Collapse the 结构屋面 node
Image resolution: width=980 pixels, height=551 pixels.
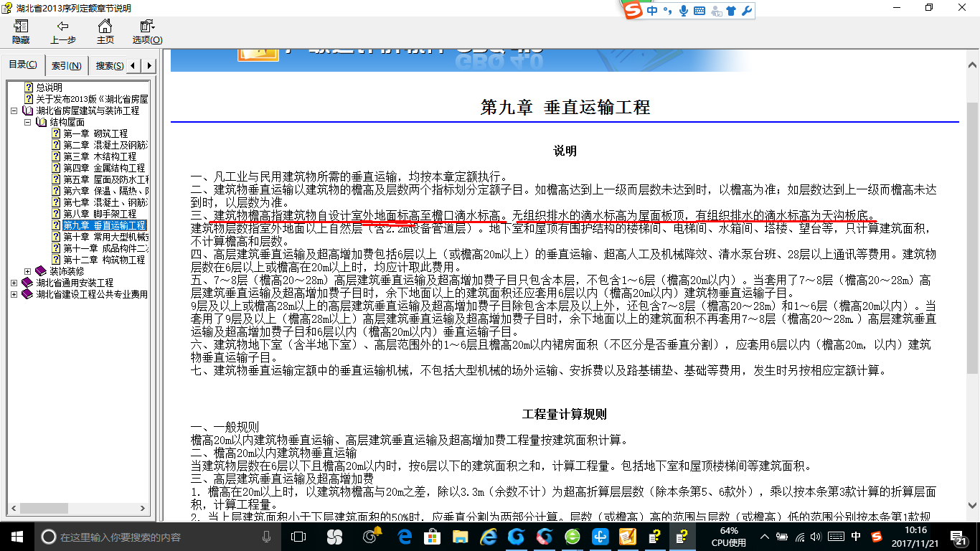coord(28,122)
